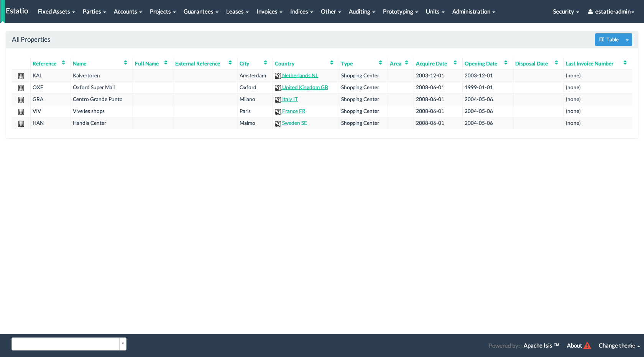Click the footer bookmark input field
The height and width of the screenshot is (357, 644).
pos(66,344)
